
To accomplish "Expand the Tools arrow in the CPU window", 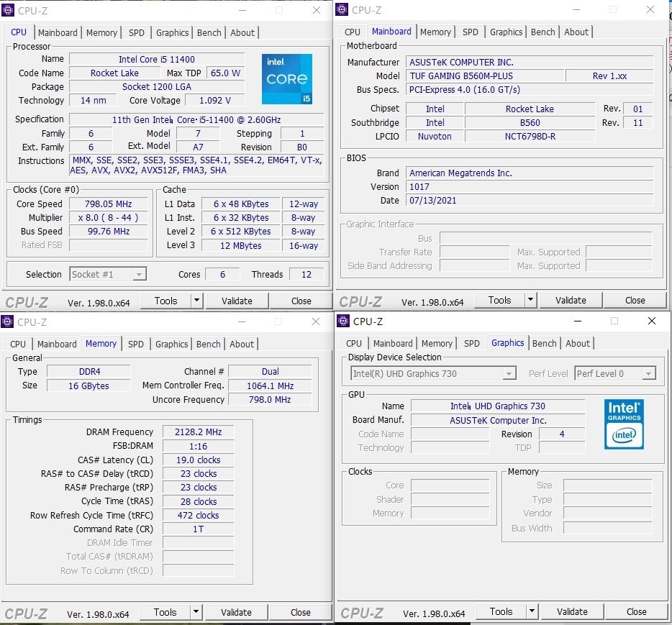I will pyautogui.click(x=196, y=301).
